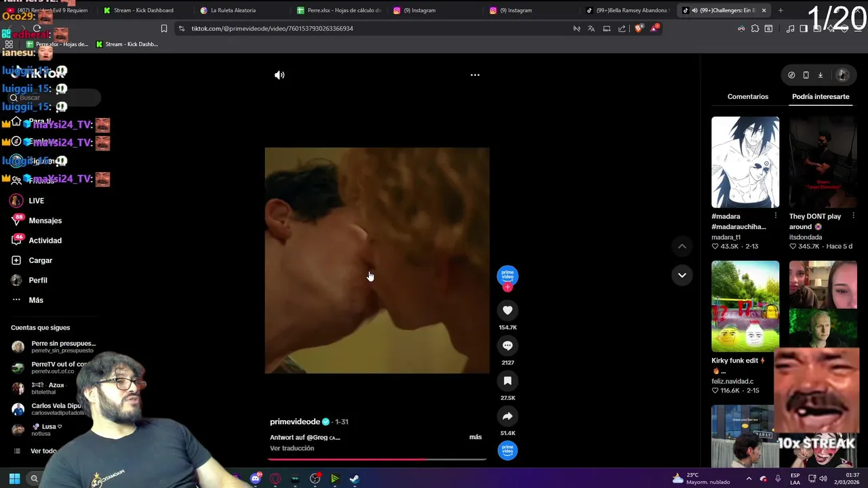Open the Kirky funk edit thumbnail
This screenshot has height=488, width=868.
point(745,306)
